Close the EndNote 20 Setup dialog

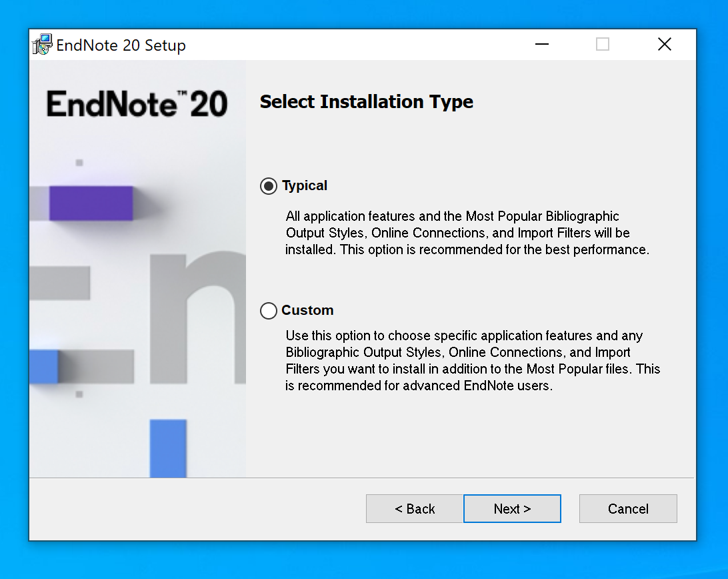[x=664, y=45]
